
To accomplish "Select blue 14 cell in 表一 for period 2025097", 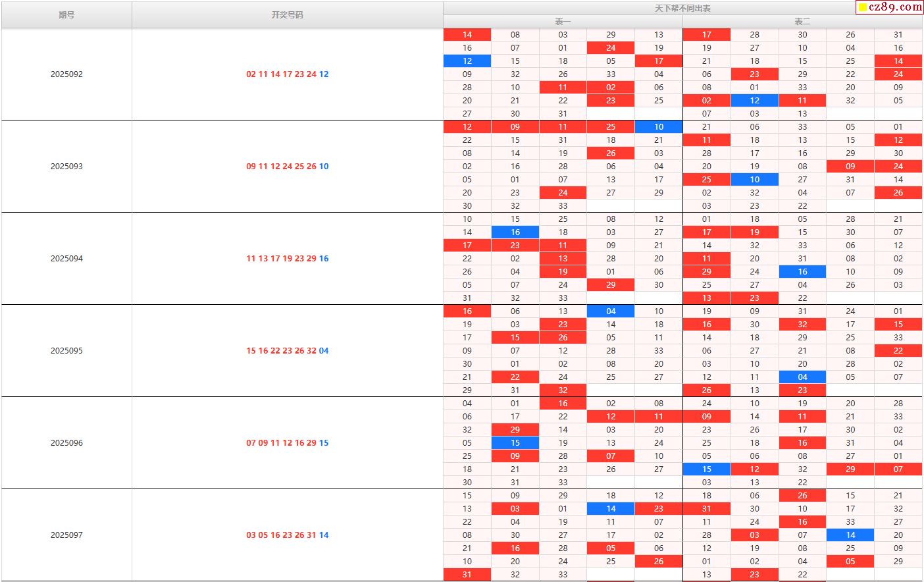I will [x=611, y=509].
